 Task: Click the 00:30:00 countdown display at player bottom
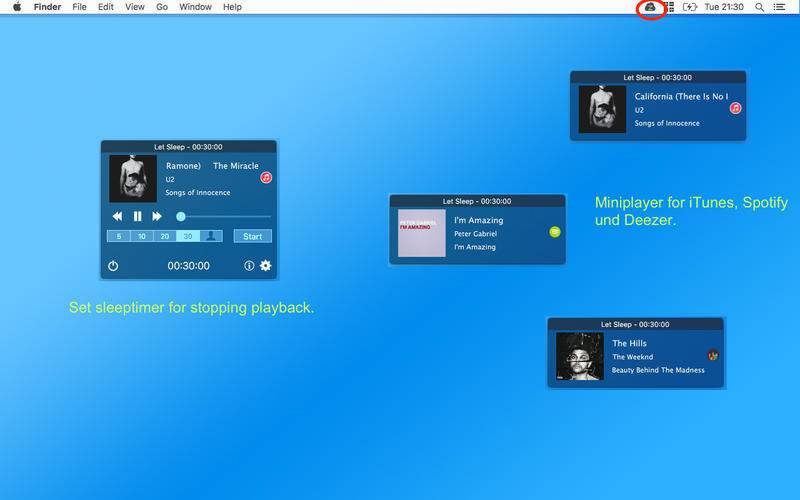click(188, 266)
